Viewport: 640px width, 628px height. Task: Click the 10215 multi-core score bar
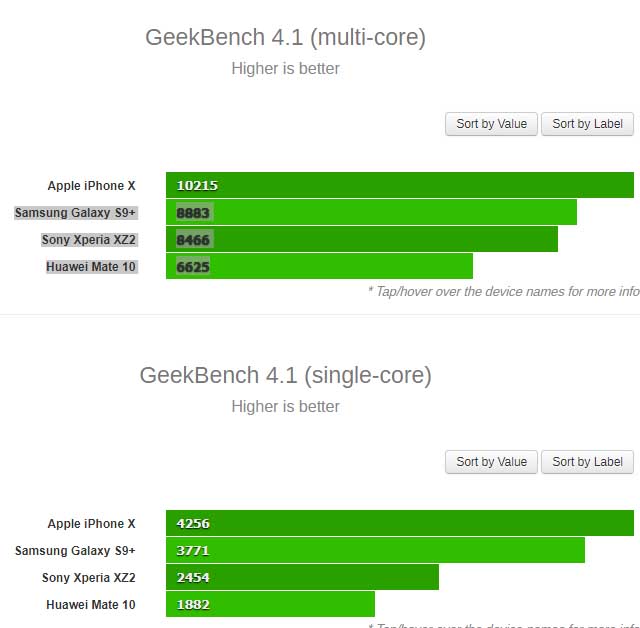pos(400,185)
